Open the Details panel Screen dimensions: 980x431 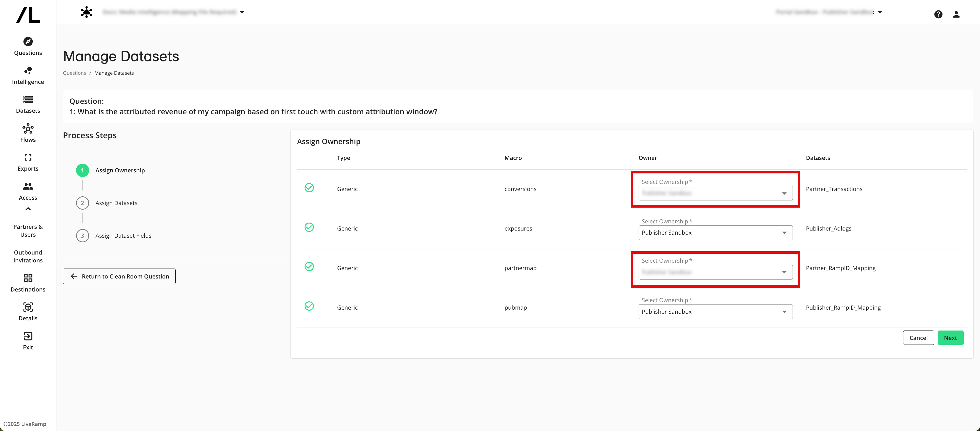tap(27, 312)
